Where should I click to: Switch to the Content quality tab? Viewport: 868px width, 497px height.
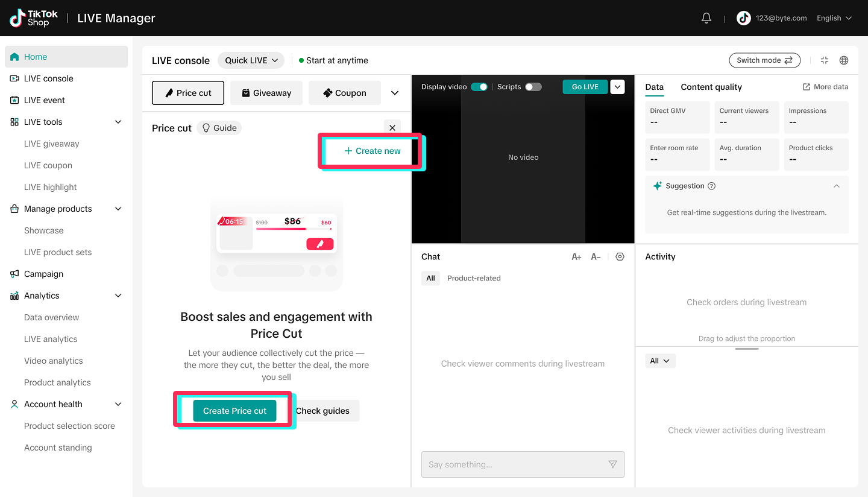[711, 87]
